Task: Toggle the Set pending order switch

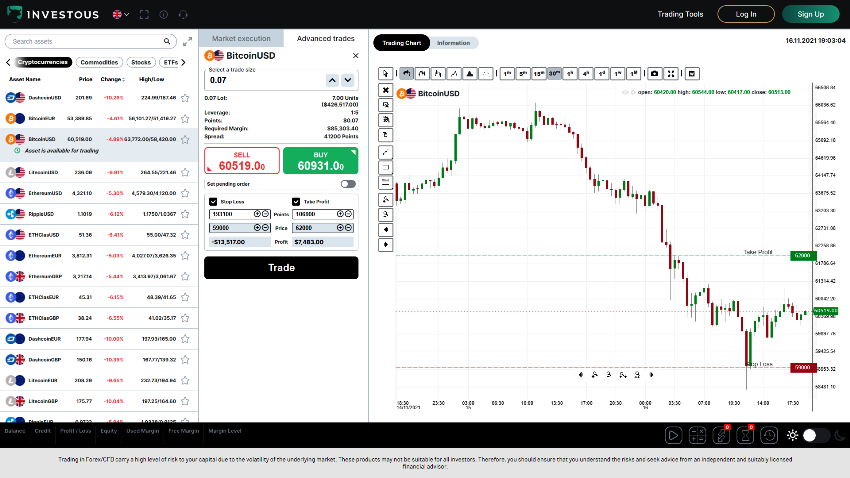Action: click(348, 184)
